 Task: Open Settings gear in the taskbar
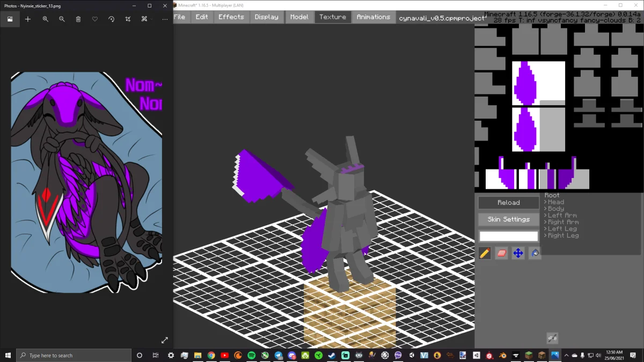(x=171, y=355)
